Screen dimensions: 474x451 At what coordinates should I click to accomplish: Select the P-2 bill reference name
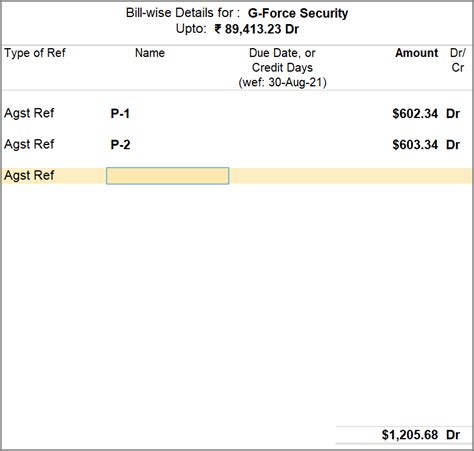(120, 145)
